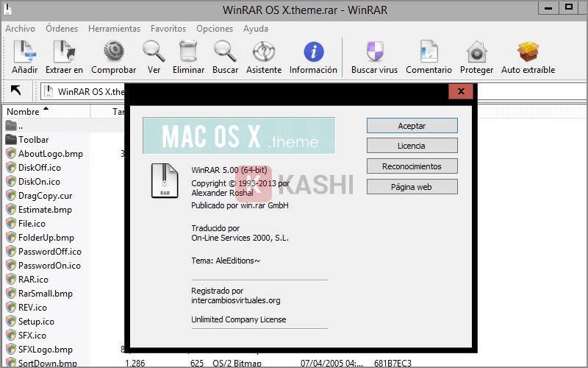Click icon beside Estimate.bmp
588x368 pixels.
pos(11,209)
